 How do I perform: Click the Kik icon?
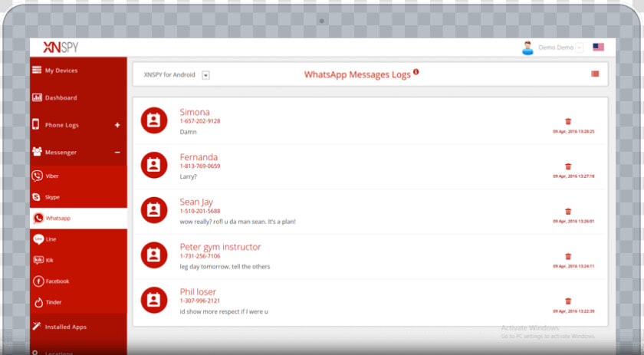38,260
